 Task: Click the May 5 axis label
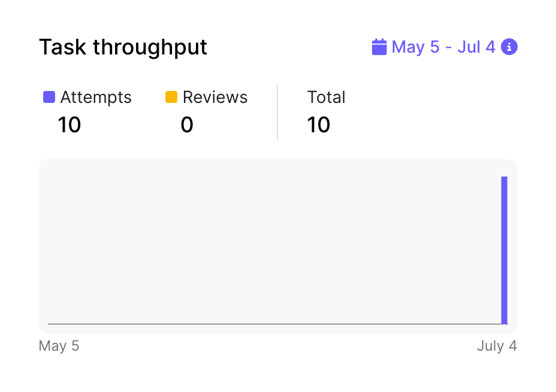59,345
